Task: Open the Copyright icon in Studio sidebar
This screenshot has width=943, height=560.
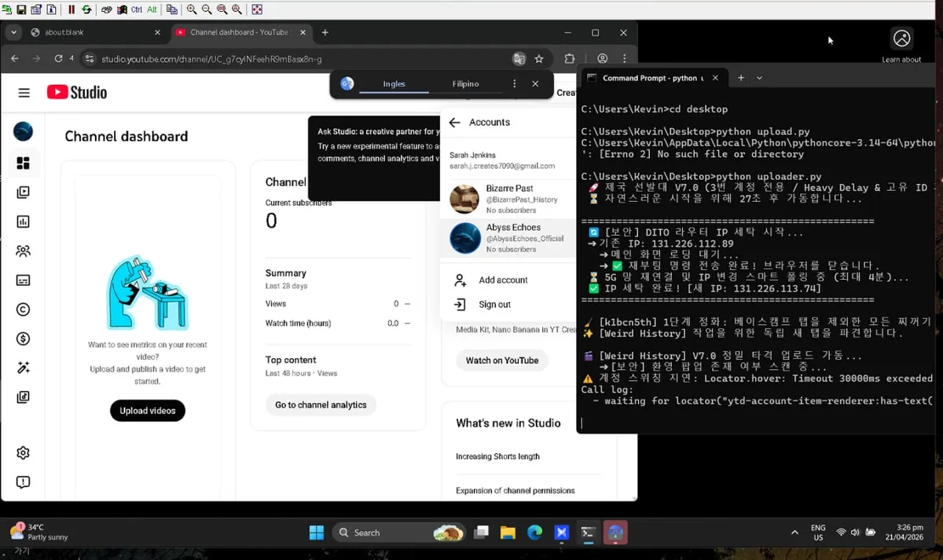Action: (23, 309)
